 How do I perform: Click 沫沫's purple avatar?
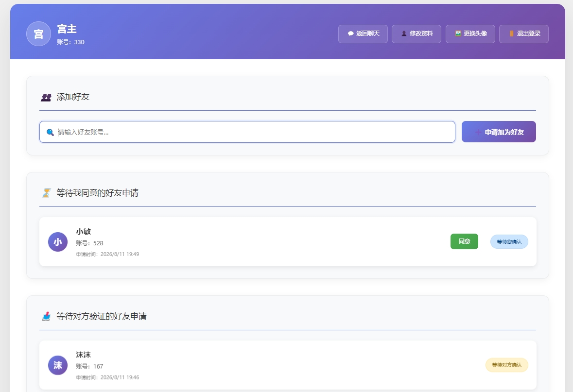point(58,365)
